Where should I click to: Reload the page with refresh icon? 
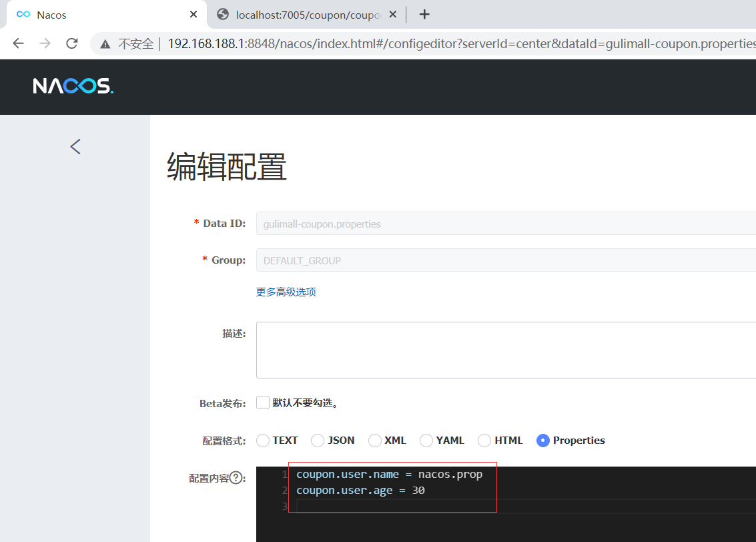72,43
